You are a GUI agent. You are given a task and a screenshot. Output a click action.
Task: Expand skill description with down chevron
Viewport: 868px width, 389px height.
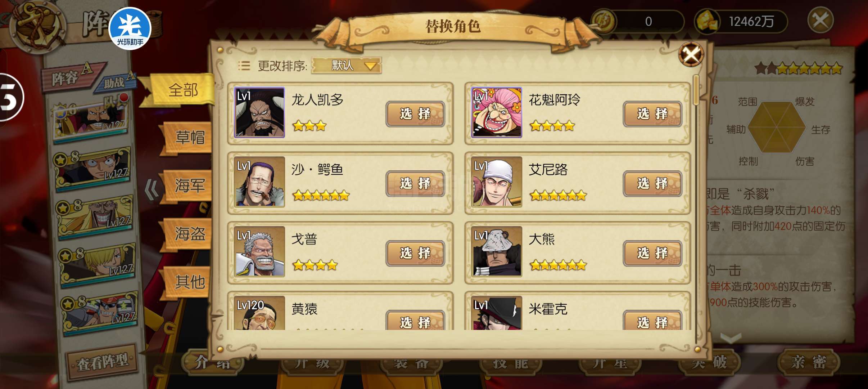pyautogui.click(x=731, y=337)
